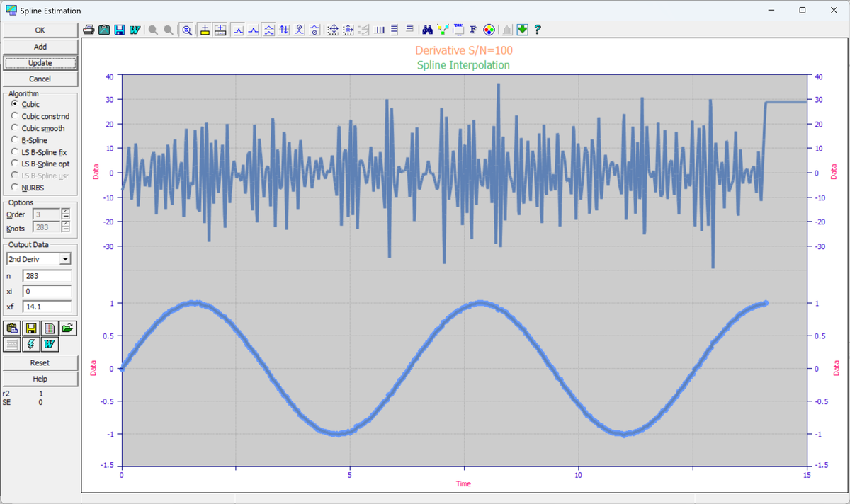This screenshot has width=850, height=504.
Task: Click the green open folder icon in left panel
Action: (67, 328)
